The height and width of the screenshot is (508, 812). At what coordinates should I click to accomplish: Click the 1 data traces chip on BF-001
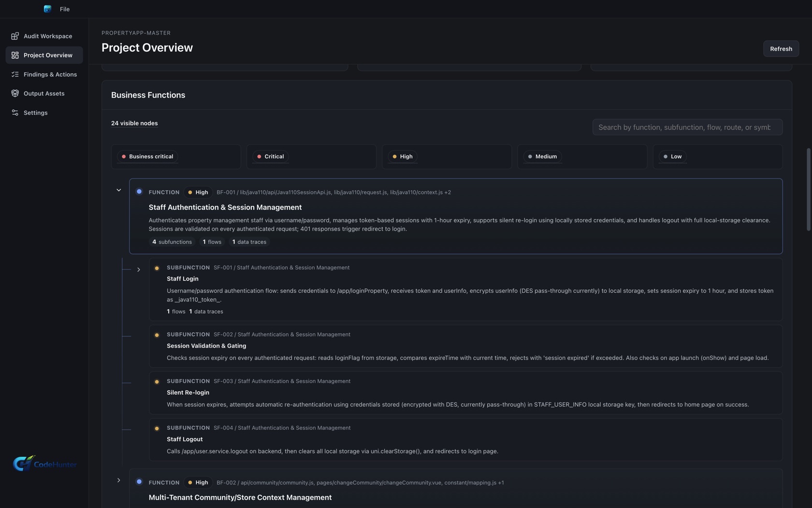pos(249,242)
